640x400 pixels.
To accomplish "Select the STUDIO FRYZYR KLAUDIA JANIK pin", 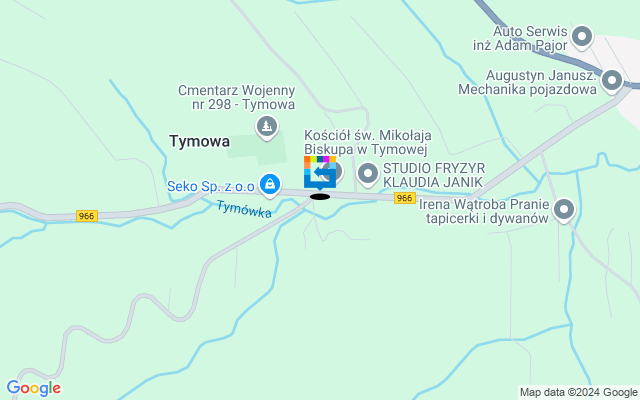I will (x=368, y=174).
